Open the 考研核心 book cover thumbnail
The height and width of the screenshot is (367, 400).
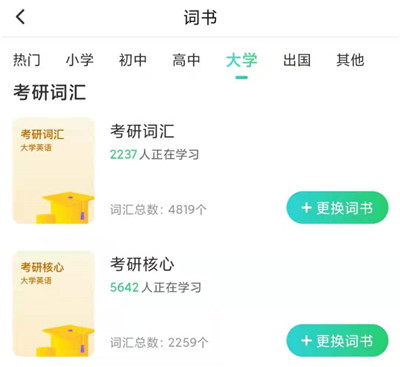[x=54, y=304]
